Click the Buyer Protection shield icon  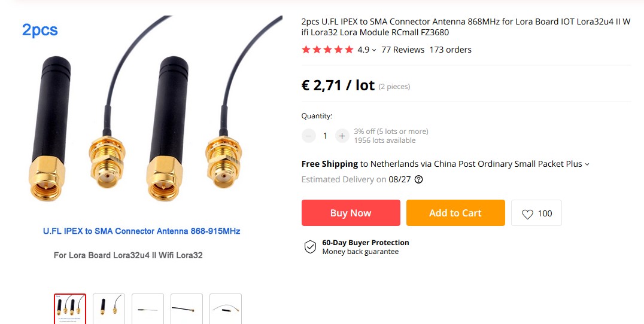pos(310,247)
